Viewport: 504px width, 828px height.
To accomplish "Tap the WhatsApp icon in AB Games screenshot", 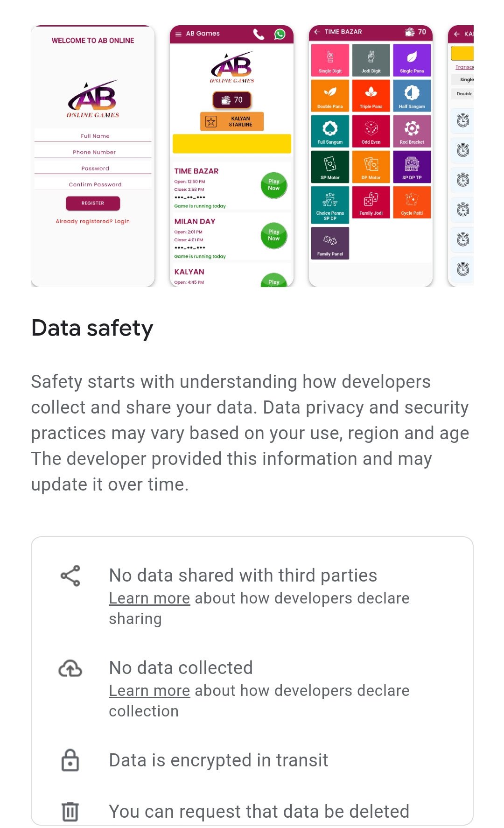I will click(280, 34).
